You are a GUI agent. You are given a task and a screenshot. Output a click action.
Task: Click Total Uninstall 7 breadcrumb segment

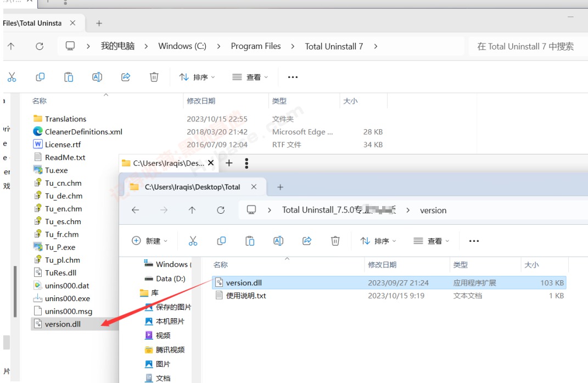coord(334,46)
